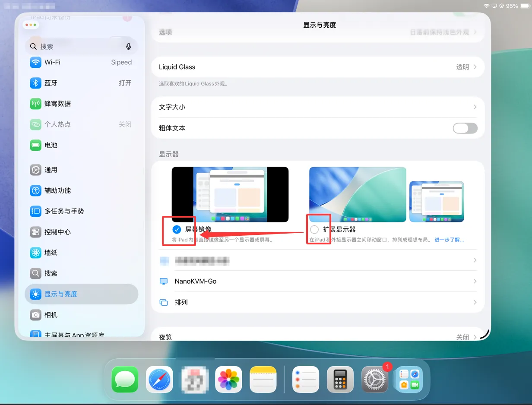Select Display & Brightness (显示与亮度) sidebar item
Viewport: 532px width, 405px height.
coord(81,294)
